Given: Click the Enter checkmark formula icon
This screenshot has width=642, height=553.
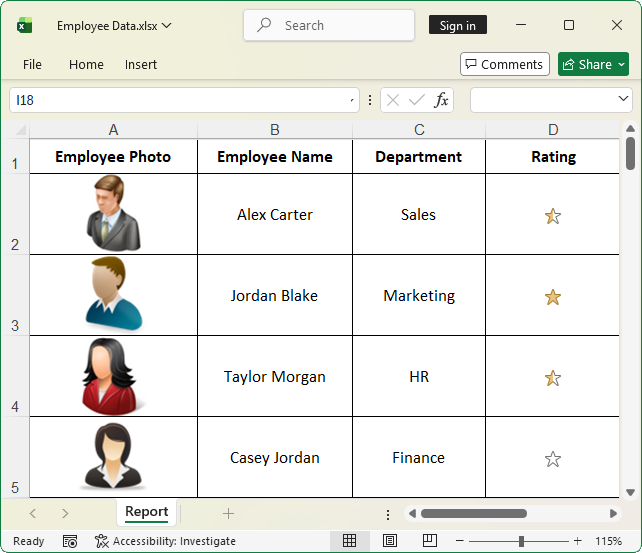Looking at the screenshot, I should tap(416, 100).
